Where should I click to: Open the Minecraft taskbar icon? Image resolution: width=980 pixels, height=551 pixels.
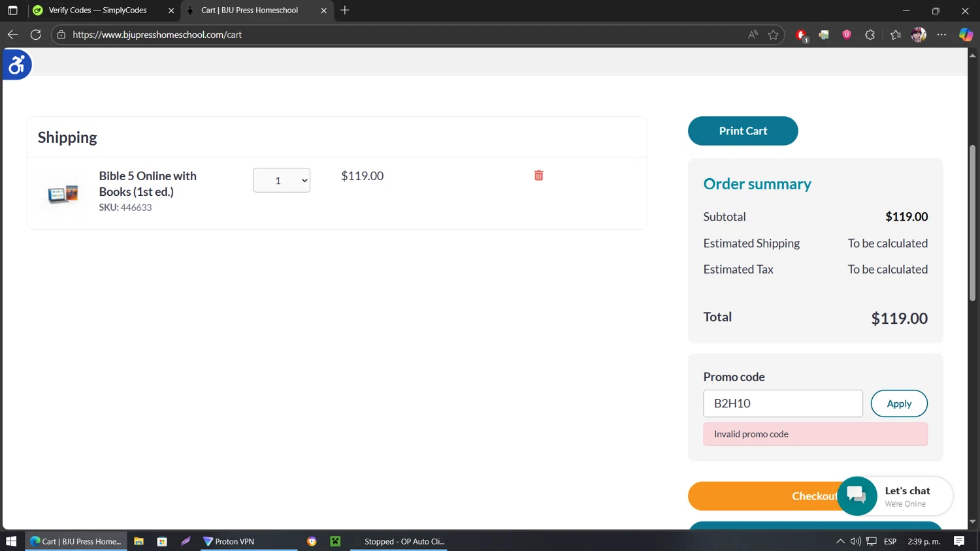click(x=335, y=541)
